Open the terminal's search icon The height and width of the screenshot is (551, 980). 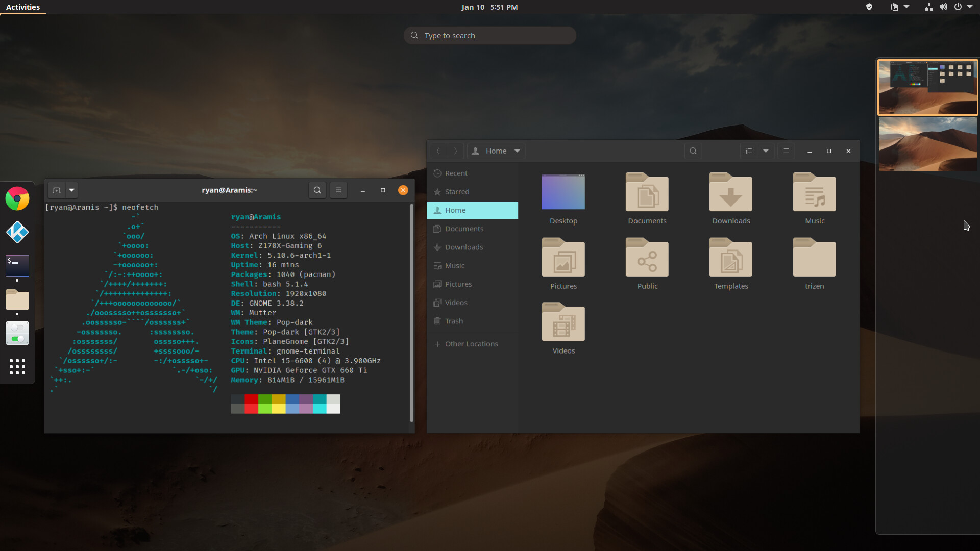click(317, 190)
